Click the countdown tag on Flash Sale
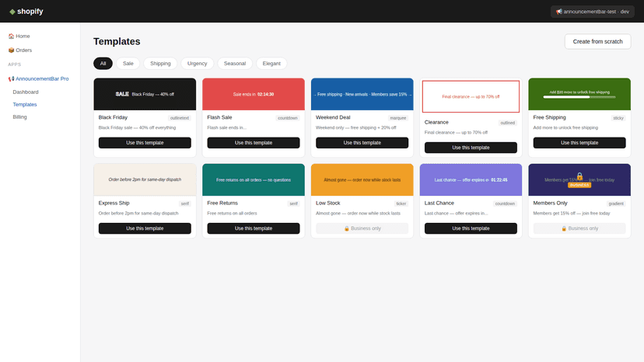Image resolution: width=644 pixels, height=362 pixels. coord(288,118)
